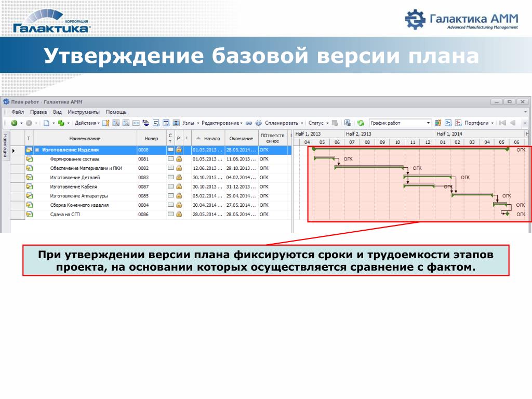Click task type icon of Сдача на СГП
The height and width of the screenshot is (399, 532).
[x=30, y=214]
